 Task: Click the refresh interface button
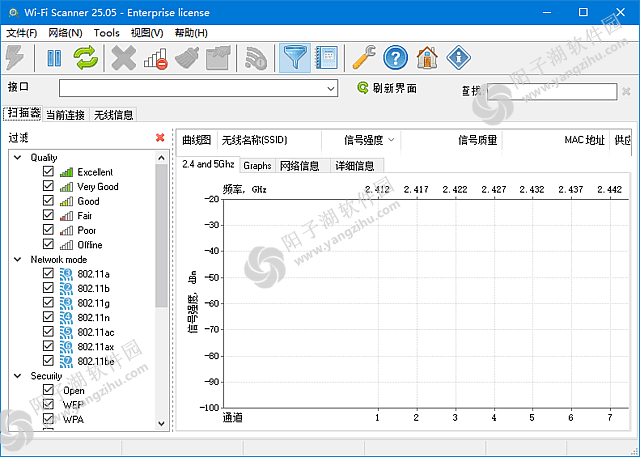[387, 89]
